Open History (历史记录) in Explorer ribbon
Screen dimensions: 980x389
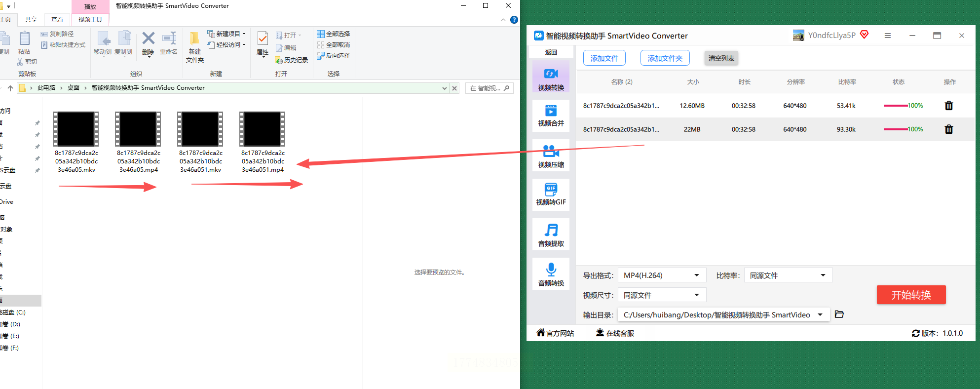pos(291,60)
